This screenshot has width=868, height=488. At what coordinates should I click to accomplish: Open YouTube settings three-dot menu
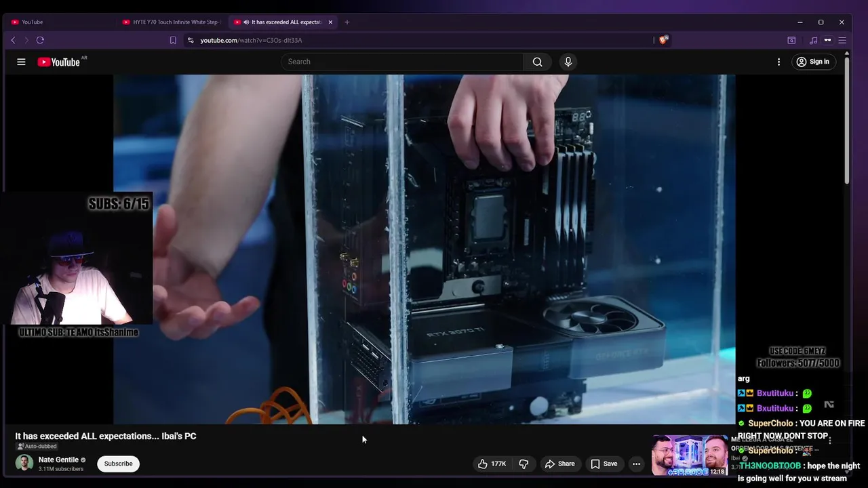point(778,62)
